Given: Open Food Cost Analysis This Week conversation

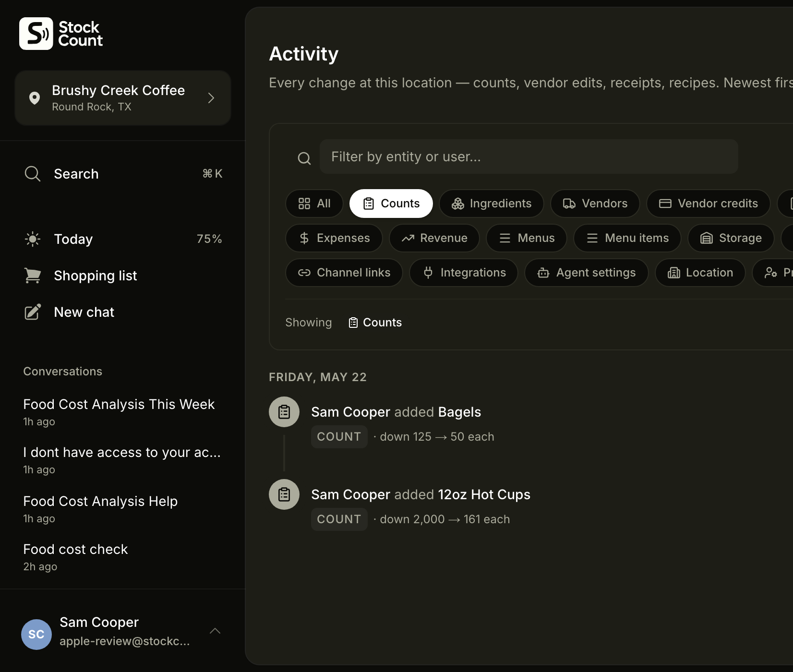Looking at the screenshot, I should [123, 412].
